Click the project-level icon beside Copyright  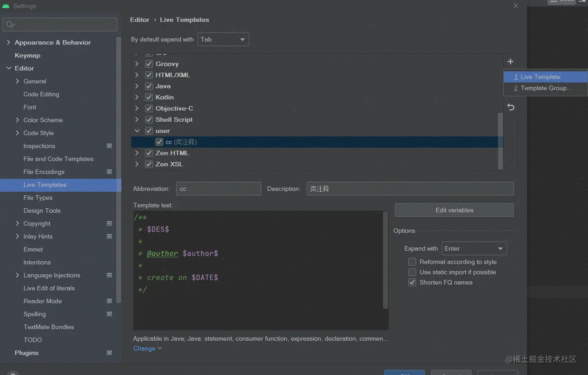pos(110,223)
